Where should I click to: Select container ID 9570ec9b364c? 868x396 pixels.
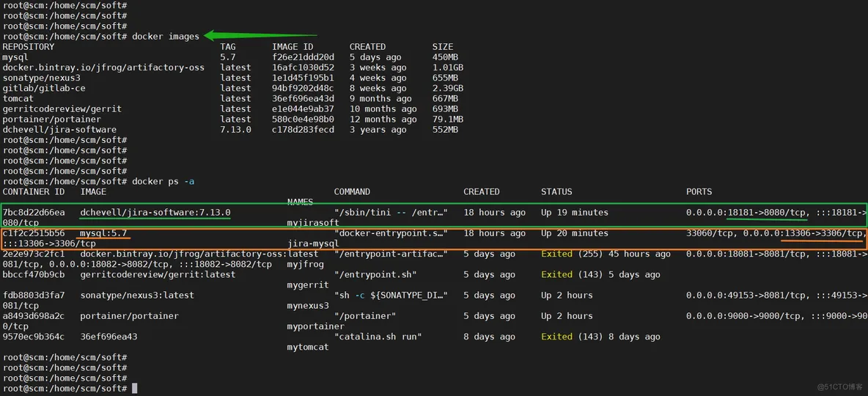(x=33, y=337)
